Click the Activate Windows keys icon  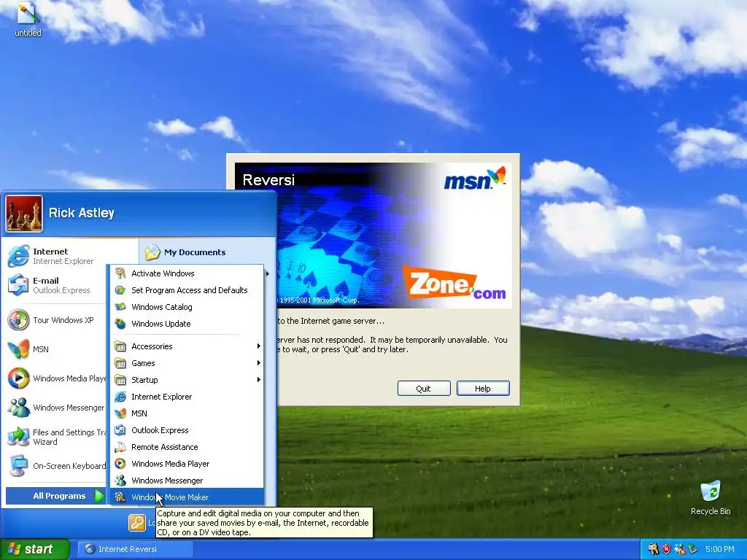point(120,273)
